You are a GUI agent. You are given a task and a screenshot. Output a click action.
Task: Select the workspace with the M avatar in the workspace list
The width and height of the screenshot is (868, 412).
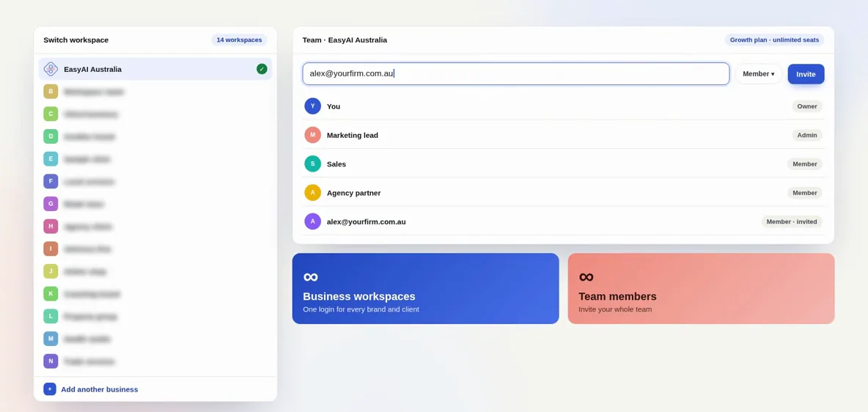pyautogui.click(x=155, y=339)
